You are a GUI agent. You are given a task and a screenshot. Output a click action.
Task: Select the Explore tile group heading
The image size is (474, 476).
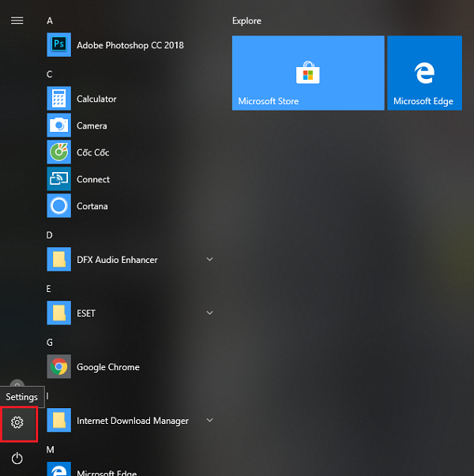coord(246,21)
